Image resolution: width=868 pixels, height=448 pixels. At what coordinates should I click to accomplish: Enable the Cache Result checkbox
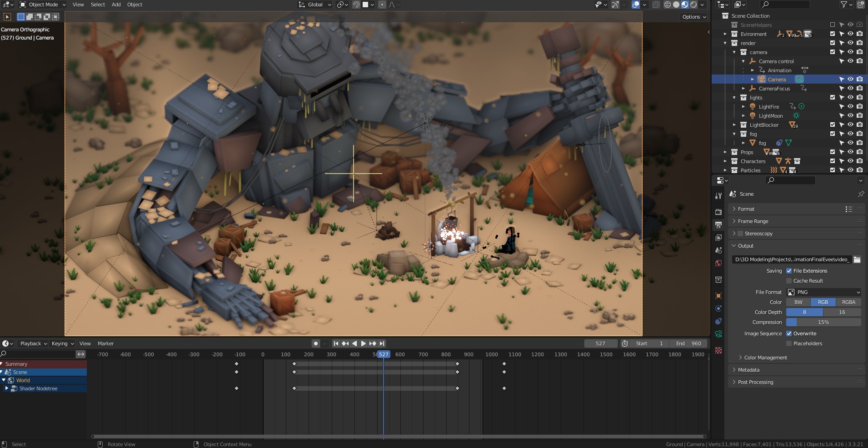click(x=789, y=281)
